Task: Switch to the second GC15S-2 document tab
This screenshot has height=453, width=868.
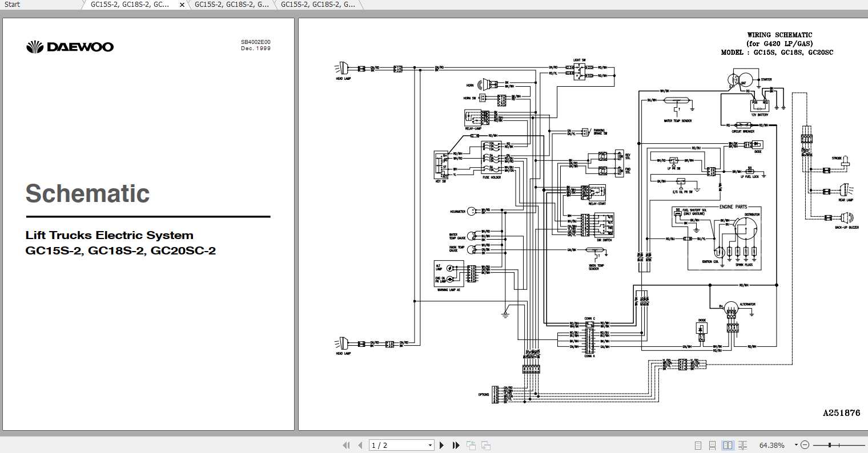Action: point(228,5)
